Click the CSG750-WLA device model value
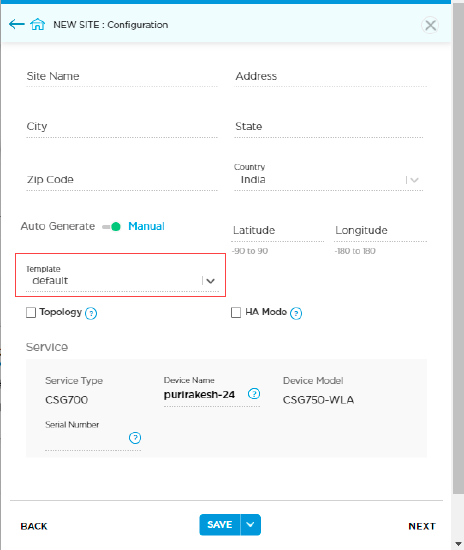Screen dimensions: 464x550 (318, 400)
